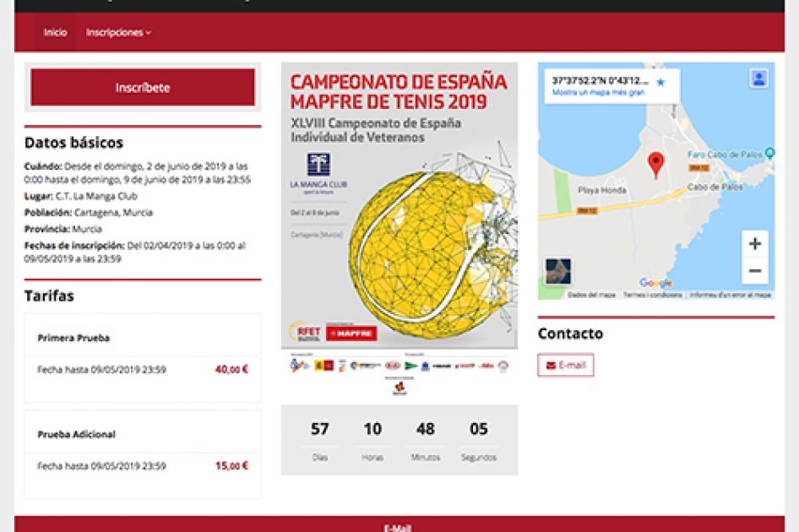799x532 pixels.
Task: Open the E-mail contact button
Action: coord(566,365)
